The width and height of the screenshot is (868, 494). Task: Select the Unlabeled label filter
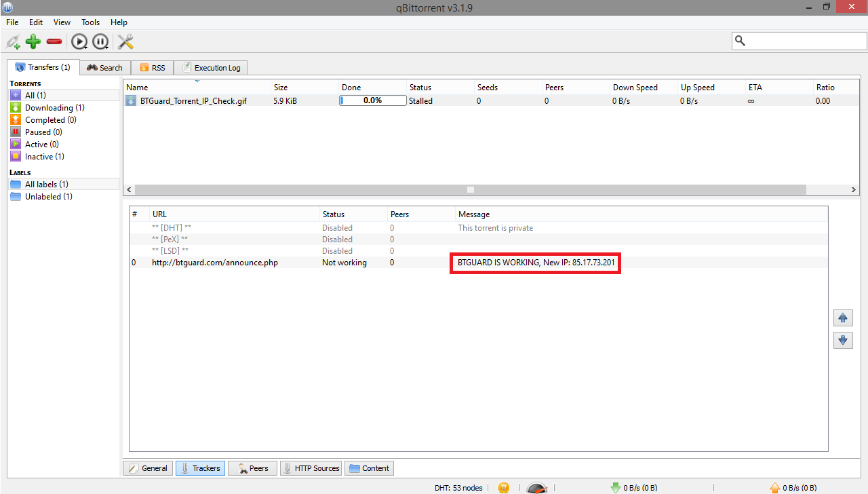coord(48,197)
